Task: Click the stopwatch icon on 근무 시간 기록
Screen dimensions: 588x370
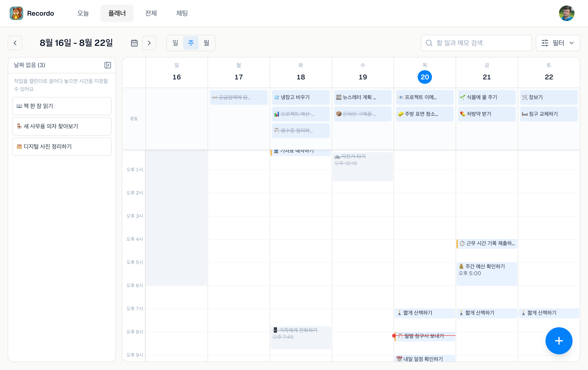Action: (x=462, y=244)
